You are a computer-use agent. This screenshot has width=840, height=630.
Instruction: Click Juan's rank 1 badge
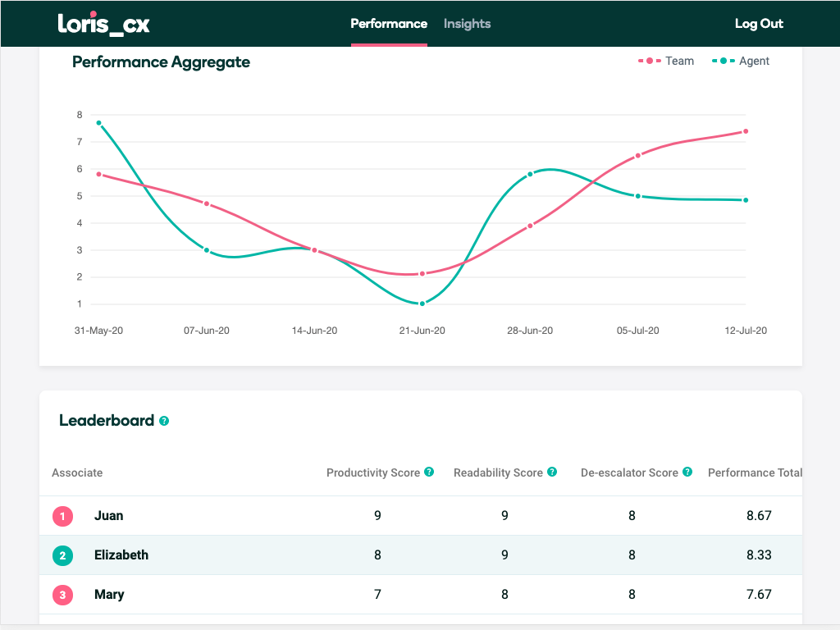[x=63, y=516]
